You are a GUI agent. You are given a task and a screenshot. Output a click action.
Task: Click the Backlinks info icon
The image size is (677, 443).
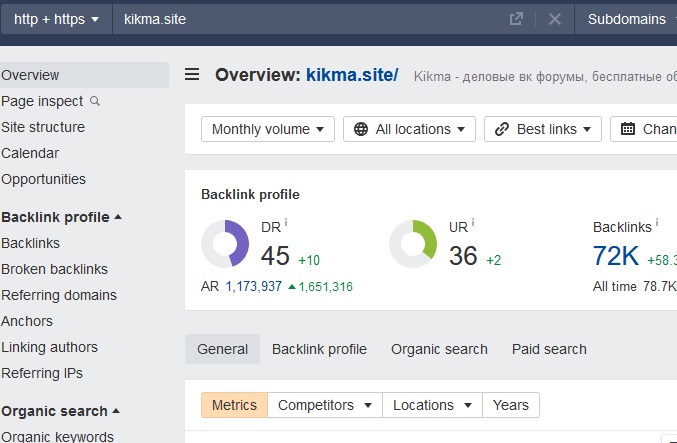pos(657,223)
